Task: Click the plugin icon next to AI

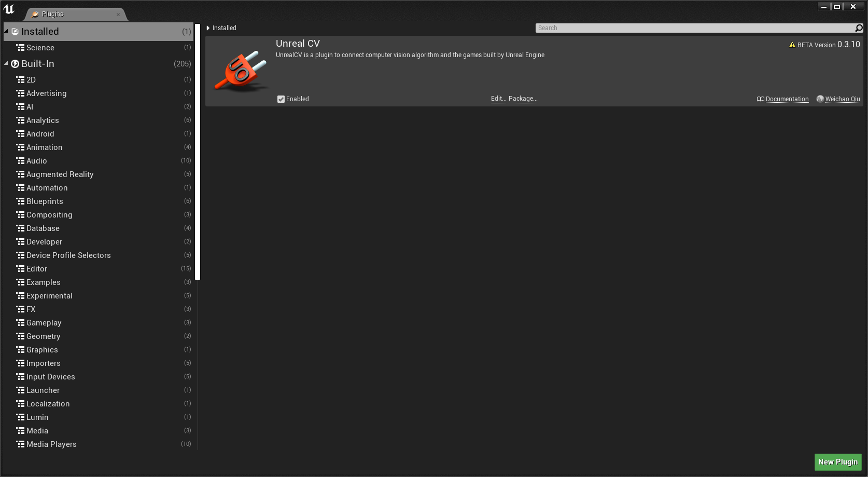Action: (x=21, y=106)
